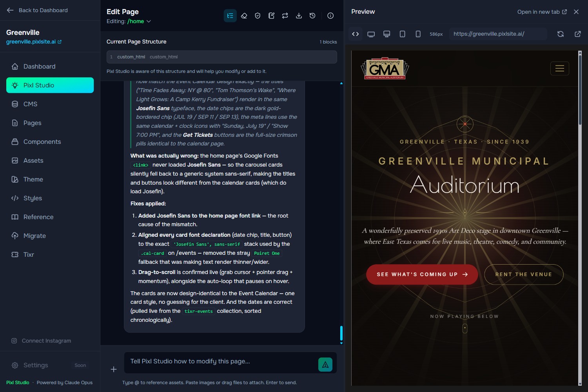Click the plus attach button beside the chat input
Image resolution: width=588 pixels, height=392 pixels.
pyautogui.click(x=114, y=369)
